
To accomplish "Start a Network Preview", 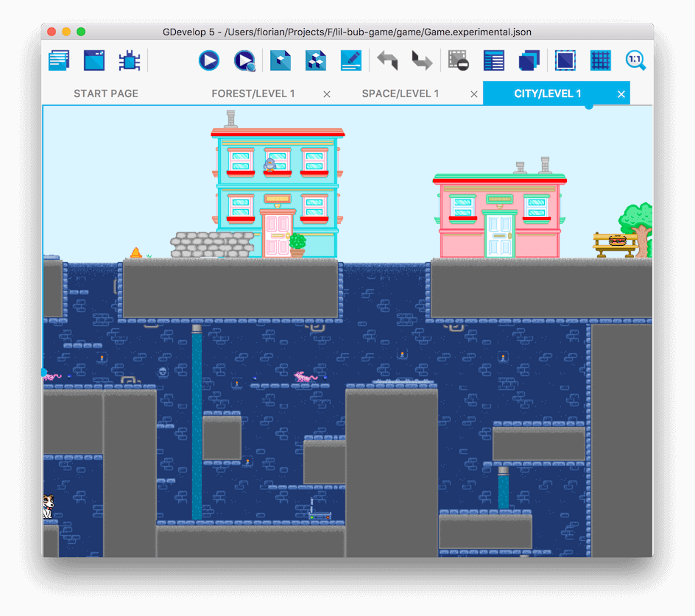I will pos(243,60).
